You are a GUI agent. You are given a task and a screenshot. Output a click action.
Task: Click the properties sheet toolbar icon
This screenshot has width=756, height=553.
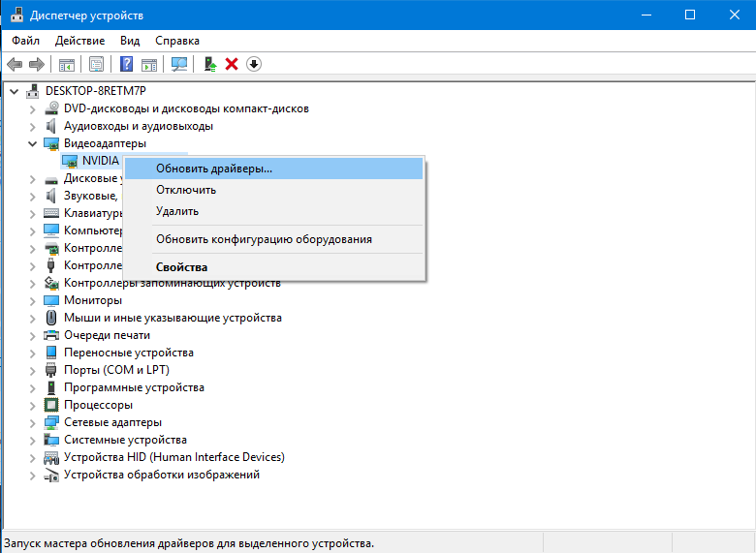tap(97, 64)
